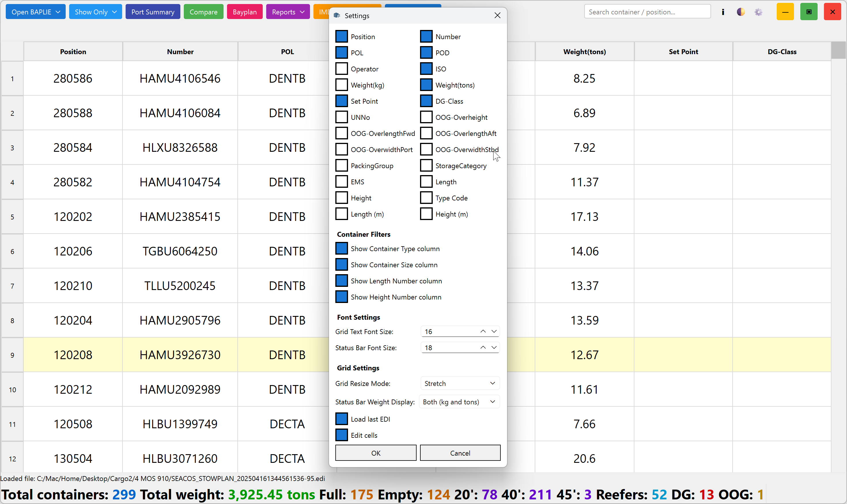Click the DG-Class column header
Image resolution: width=847 pixels, height=504 pixels.
[x=782, y=52]
